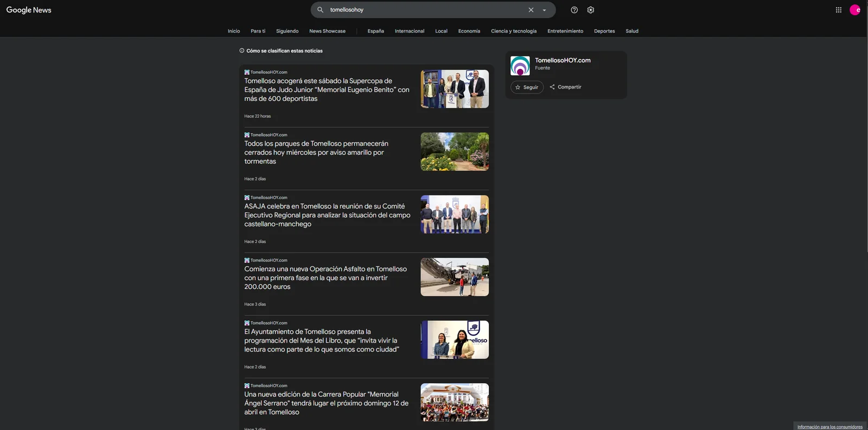The image size is (868, 430).
Task: Click the TomellosoHOY.com source title in side panel
Action: point(563,60)
